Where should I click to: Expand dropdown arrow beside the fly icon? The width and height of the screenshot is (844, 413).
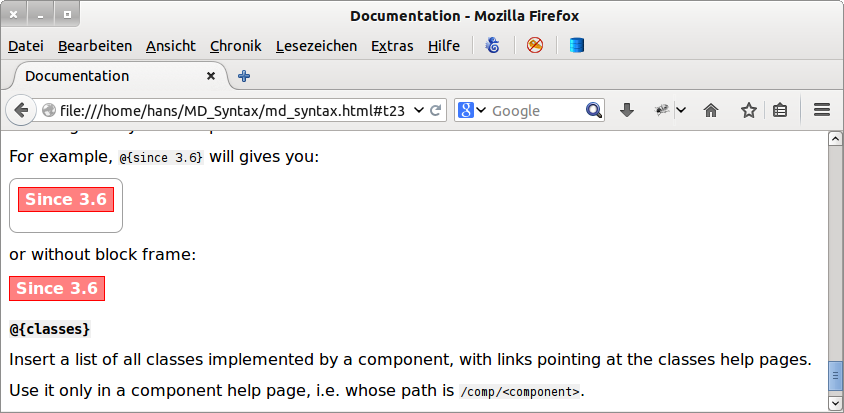680,110
